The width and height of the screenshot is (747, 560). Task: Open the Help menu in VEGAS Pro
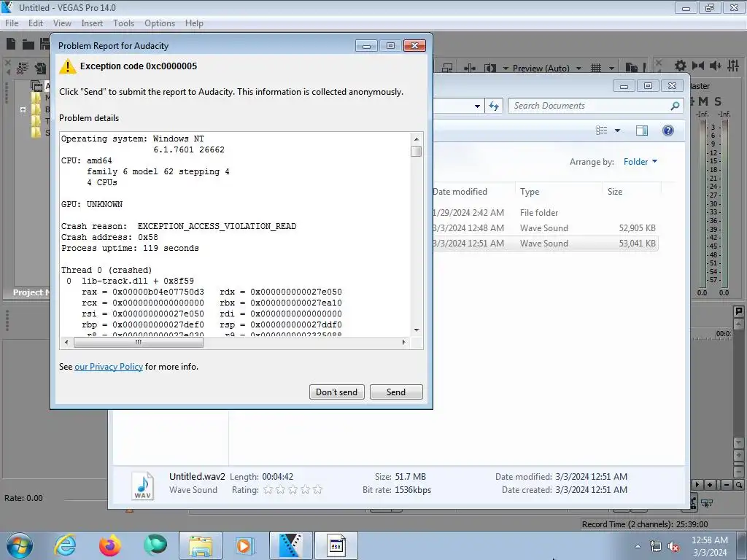point(194,23)
